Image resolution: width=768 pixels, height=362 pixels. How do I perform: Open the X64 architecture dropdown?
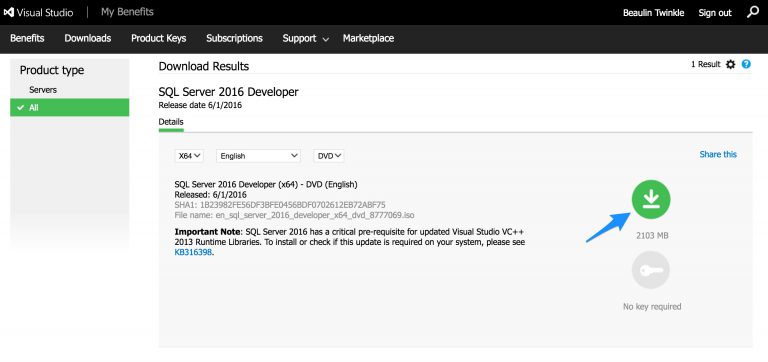[x=189, y=156]
